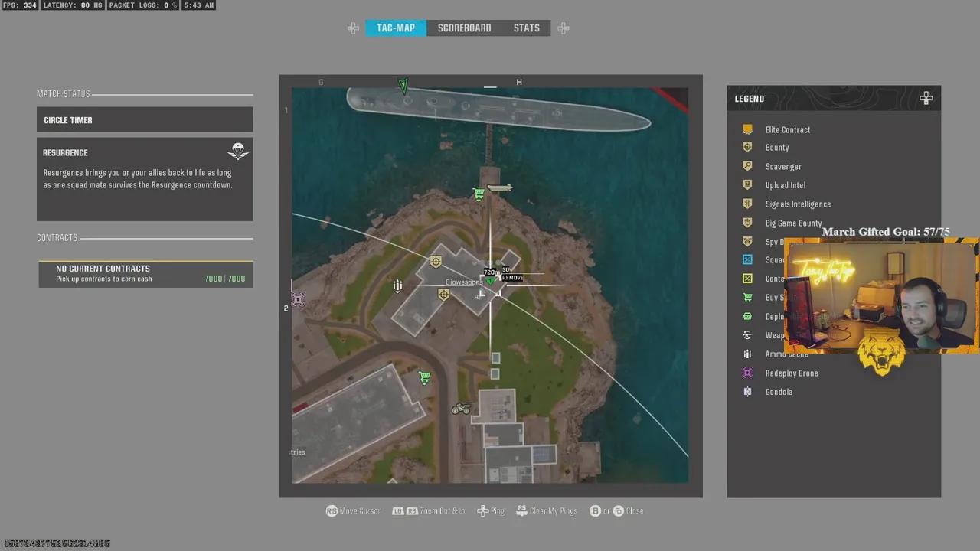The image size is (980, 551).
Task: Click the Ammo Cache legend icon
Action: pos(747,354)
